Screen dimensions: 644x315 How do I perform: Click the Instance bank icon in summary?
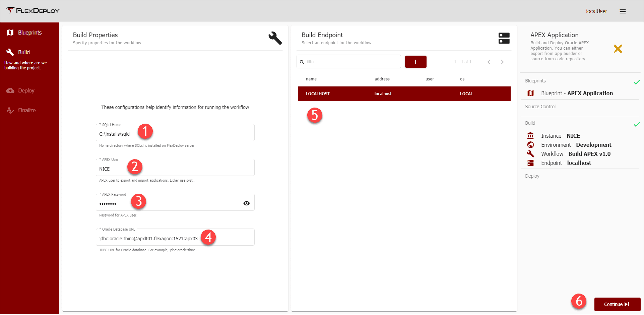(530, 136)
